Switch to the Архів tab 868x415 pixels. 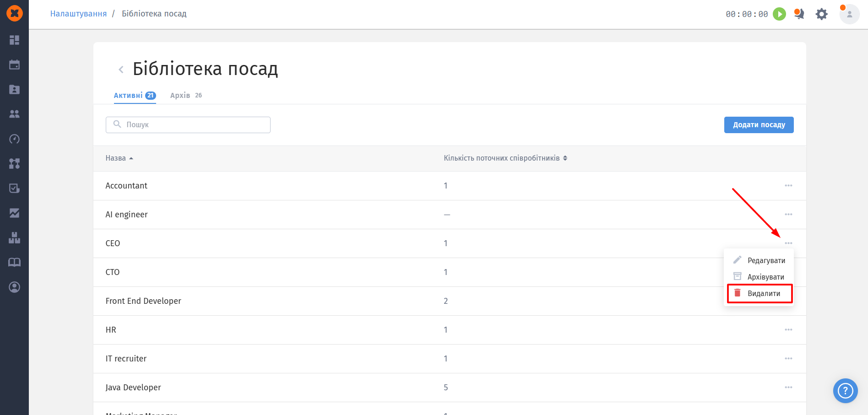[x=186, y=95]
